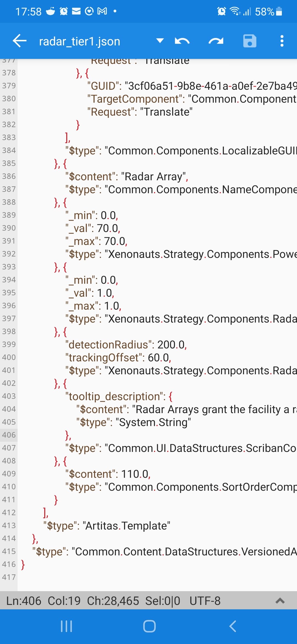Open the file dropdown next to radar_tier1.json
The width and height of the screenshot is (297, 644).
pos(160,41)
